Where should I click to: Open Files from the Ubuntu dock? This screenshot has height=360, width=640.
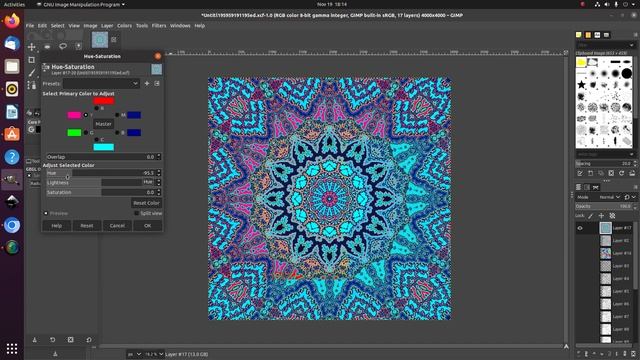[x=12, y=66]
